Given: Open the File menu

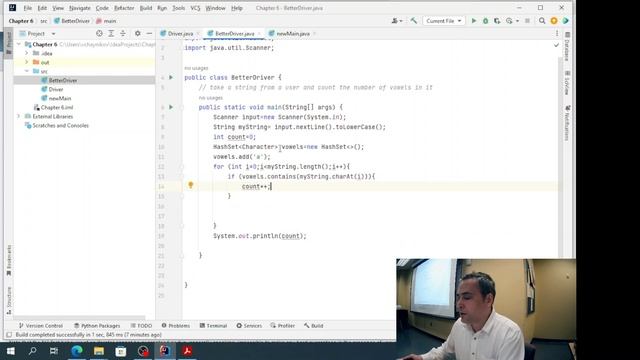Looking at the screenshot, I should (27, 8).
